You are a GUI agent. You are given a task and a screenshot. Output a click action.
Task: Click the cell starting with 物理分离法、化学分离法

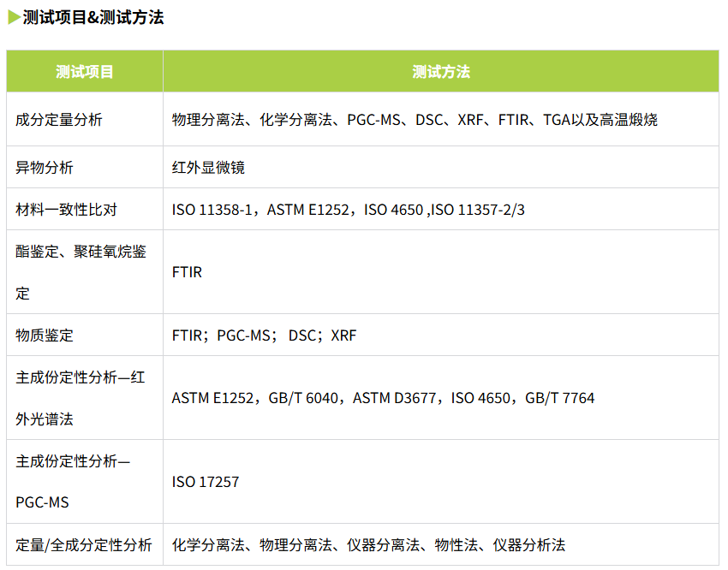coord(415,120)
